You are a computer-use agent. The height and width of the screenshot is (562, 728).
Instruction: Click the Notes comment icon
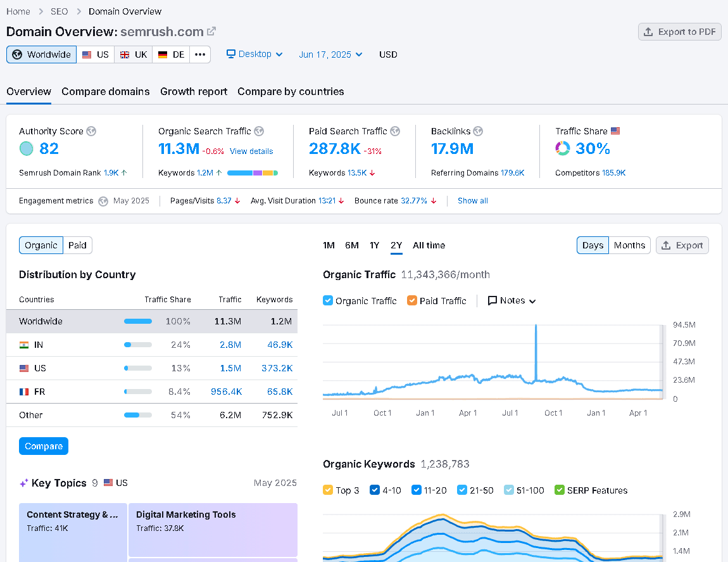tap(492, 301)
